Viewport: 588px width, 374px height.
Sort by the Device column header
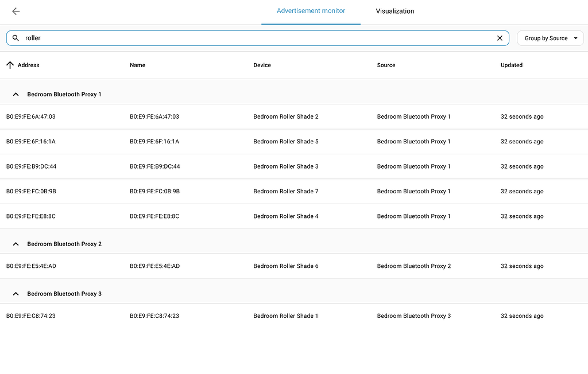pos(262,65)
